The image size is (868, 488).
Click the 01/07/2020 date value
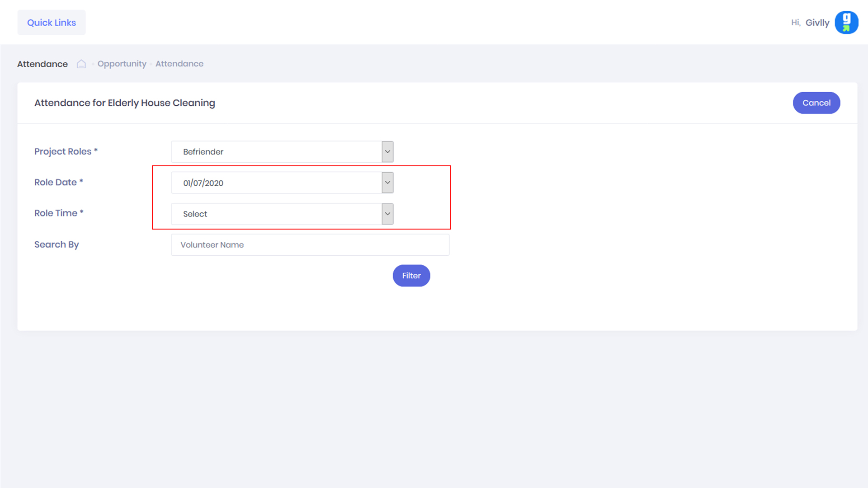(x=203, y=183)
